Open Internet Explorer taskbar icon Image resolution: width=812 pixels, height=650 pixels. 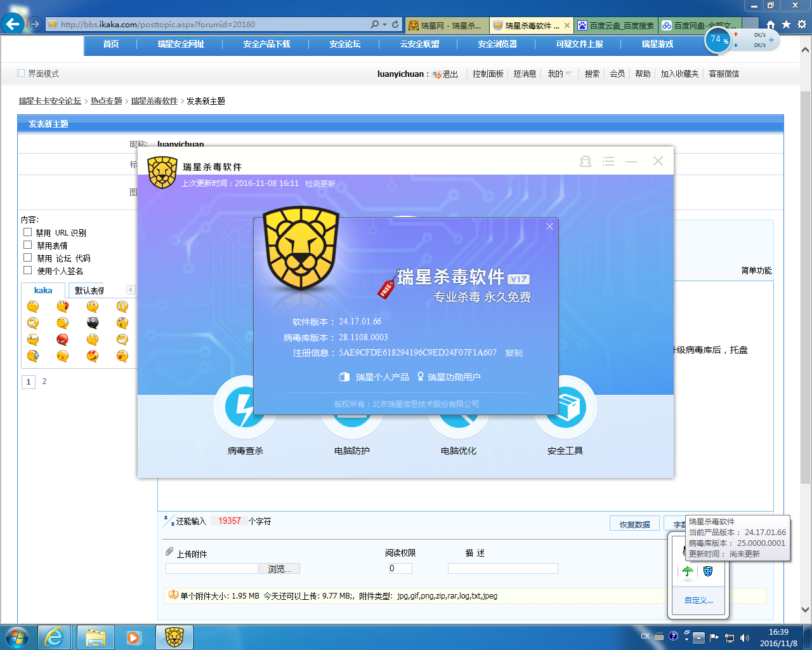tap(55, 637)
